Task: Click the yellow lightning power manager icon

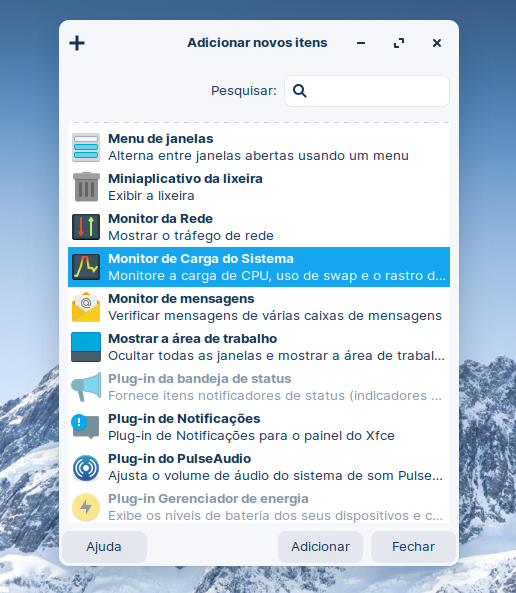Action: [86, 507]
